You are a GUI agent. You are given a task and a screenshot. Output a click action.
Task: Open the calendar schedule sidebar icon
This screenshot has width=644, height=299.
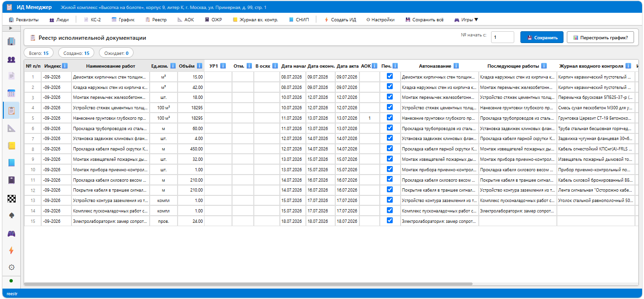point(11,94)
